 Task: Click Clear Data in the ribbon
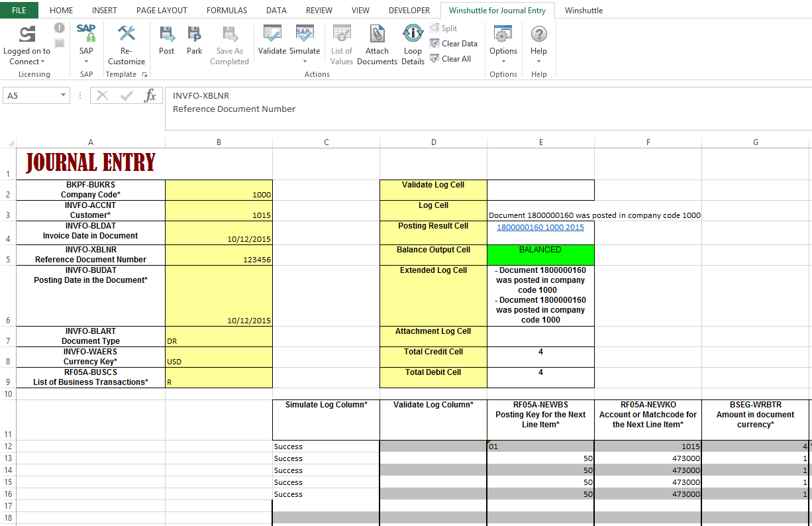click(x=454, y=44)
